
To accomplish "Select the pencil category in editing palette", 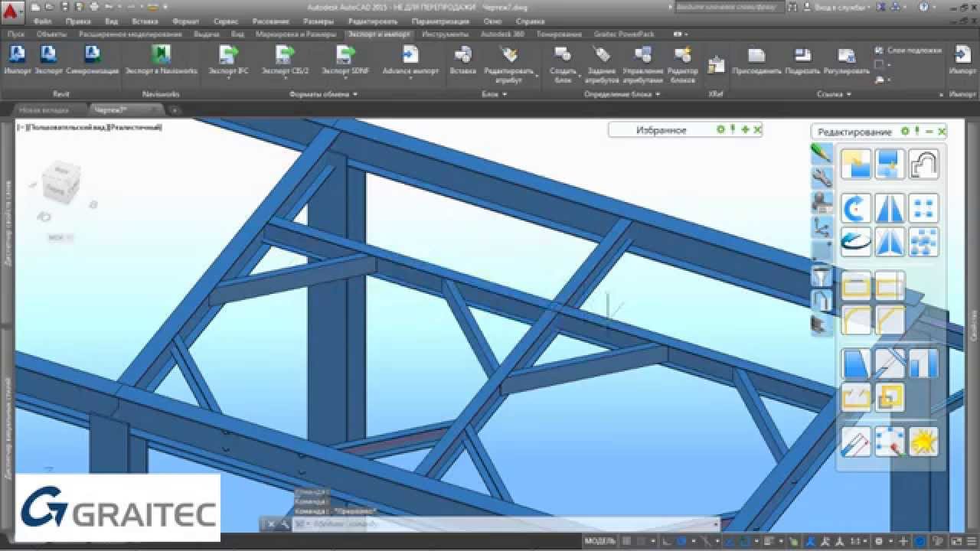I will (822, 153).
